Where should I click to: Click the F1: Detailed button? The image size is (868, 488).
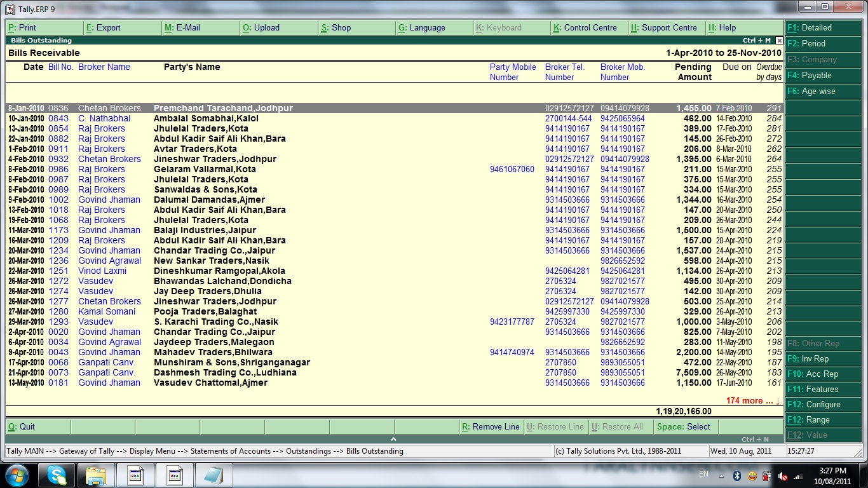[x=824, y=28]
